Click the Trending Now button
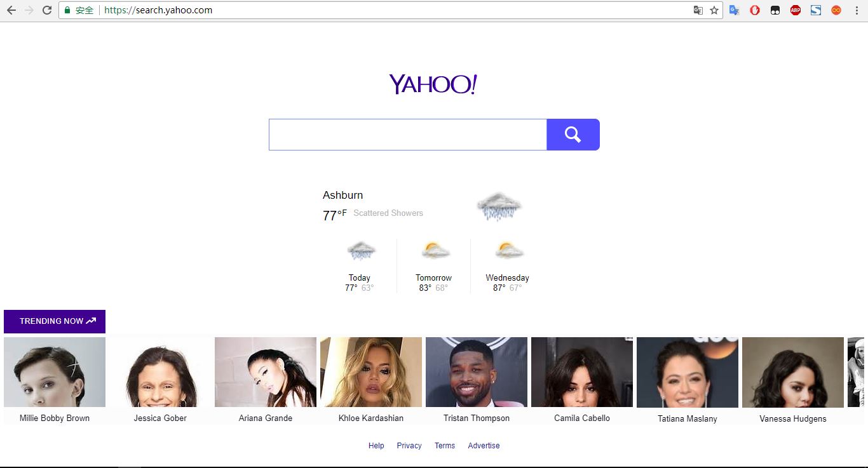Screen dimensions: 868x468 (x=55, y=321)
